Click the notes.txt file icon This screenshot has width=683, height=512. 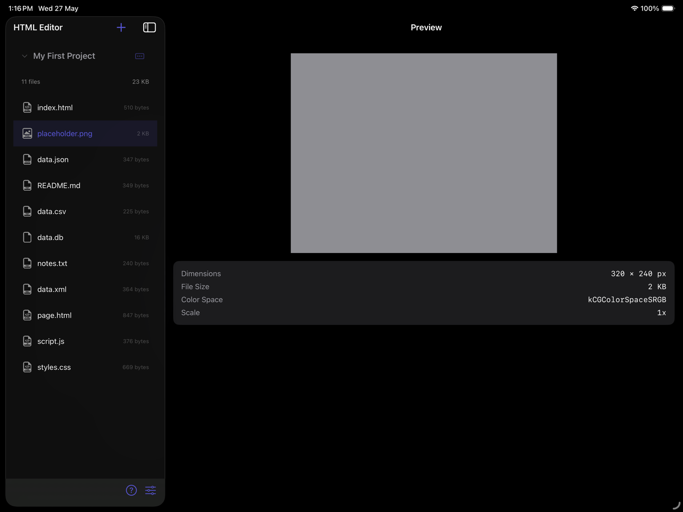pos(27,263)
